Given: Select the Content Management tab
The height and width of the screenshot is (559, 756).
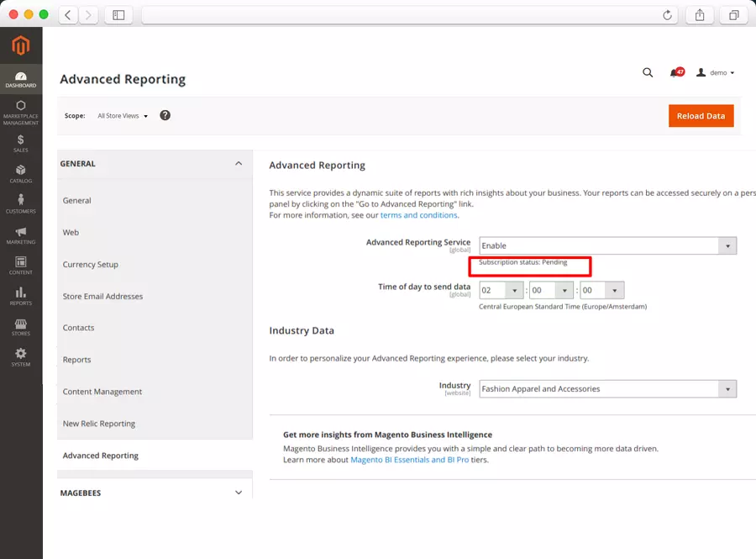Looking at the screenshot, I should pos(102,392).
